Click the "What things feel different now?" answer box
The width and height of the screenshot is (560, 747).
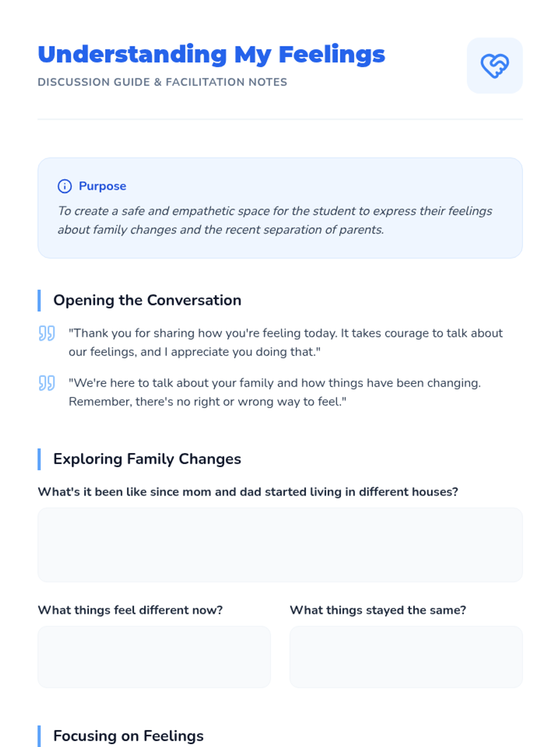(154, 657)
